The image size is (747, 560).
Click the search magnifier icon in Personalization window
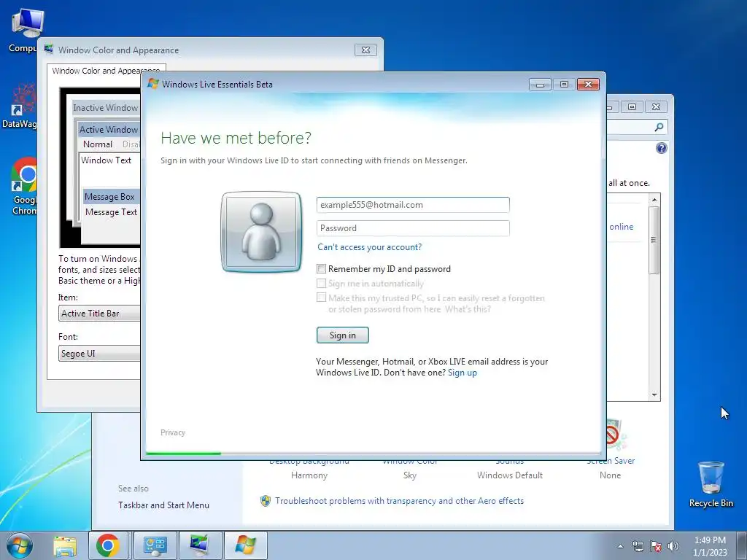[x=659, y=127]
